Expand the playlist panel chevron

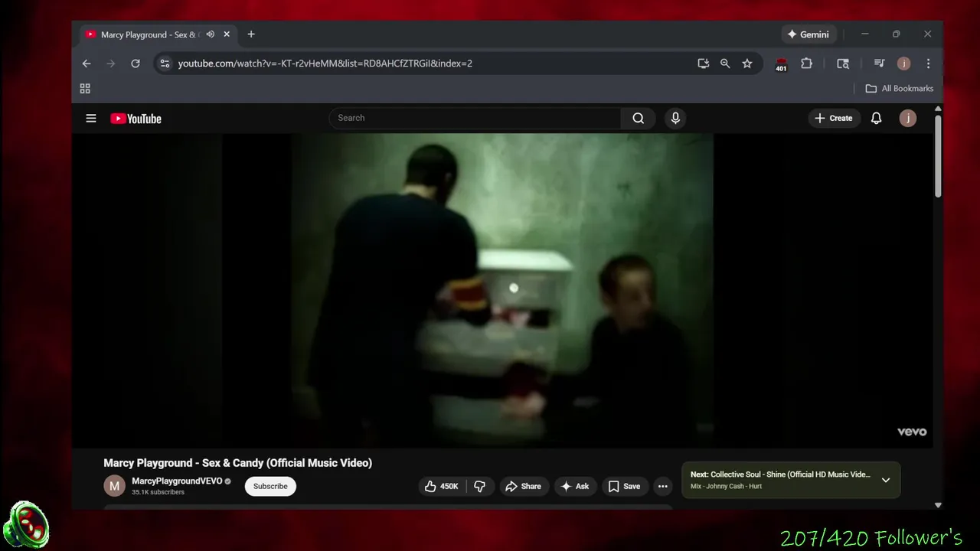coord(886,481)
